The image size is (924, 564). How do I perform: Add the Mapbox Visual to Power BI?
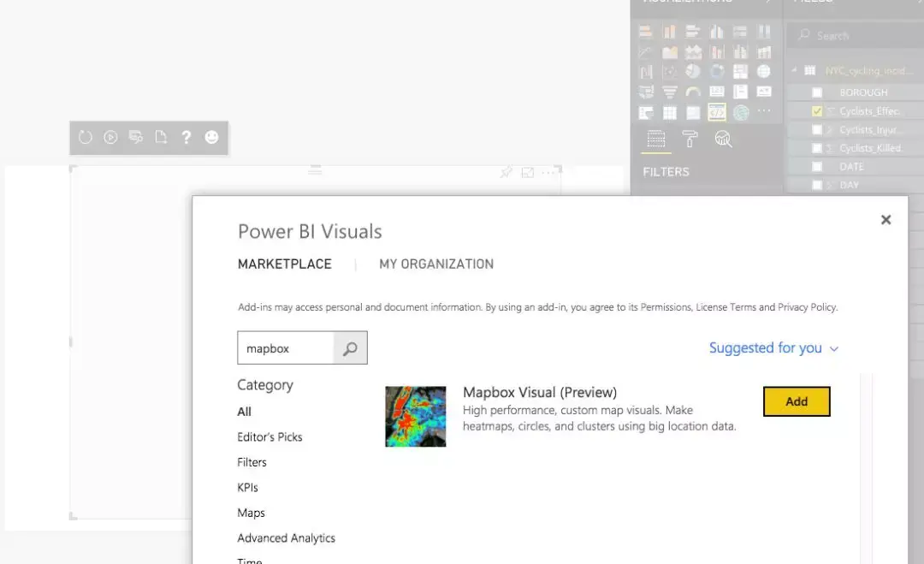pyautogui.click(x=796, y=401)
